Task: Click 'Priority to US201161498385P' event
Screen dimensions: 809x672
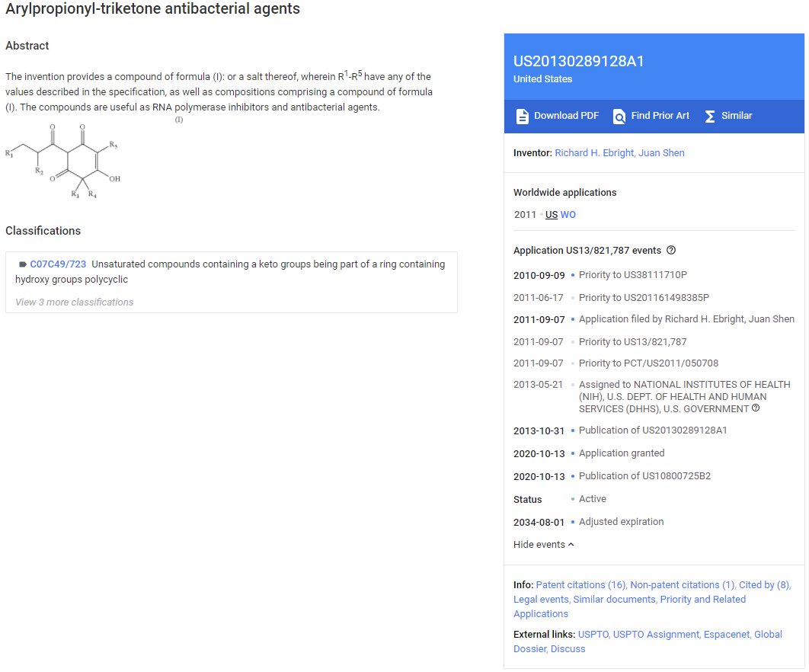Action: [x=644, y=298]
